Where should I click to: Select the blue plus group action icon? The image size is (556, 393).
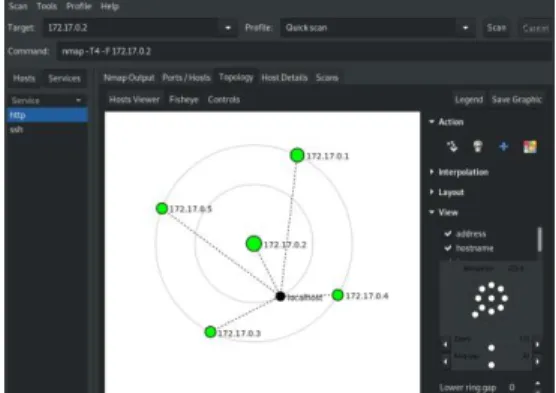pyautogui.click(x=504, y=146)
